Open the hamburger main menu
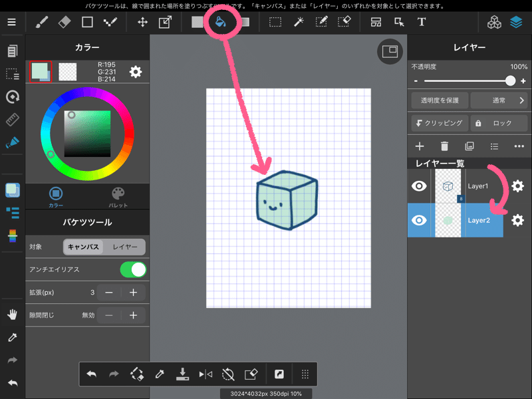Viewport: 532px width, 399px height. click(x=11, y=22)
